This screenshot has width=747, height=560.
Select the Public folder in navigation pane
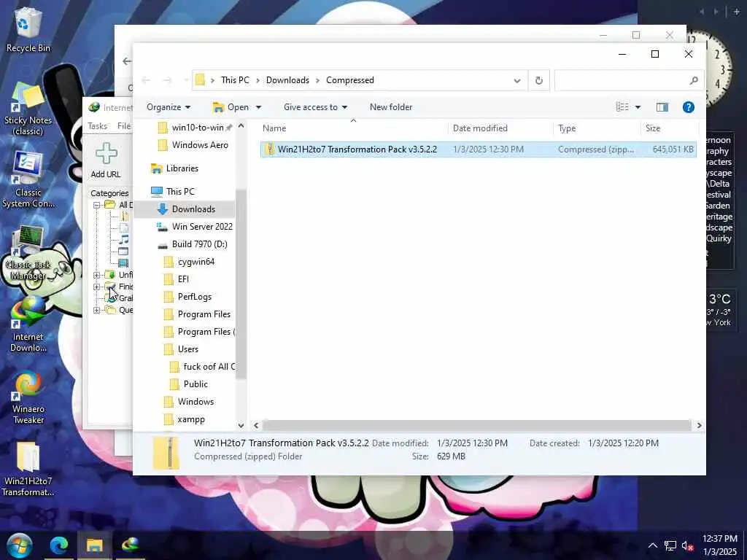(189, 384)
